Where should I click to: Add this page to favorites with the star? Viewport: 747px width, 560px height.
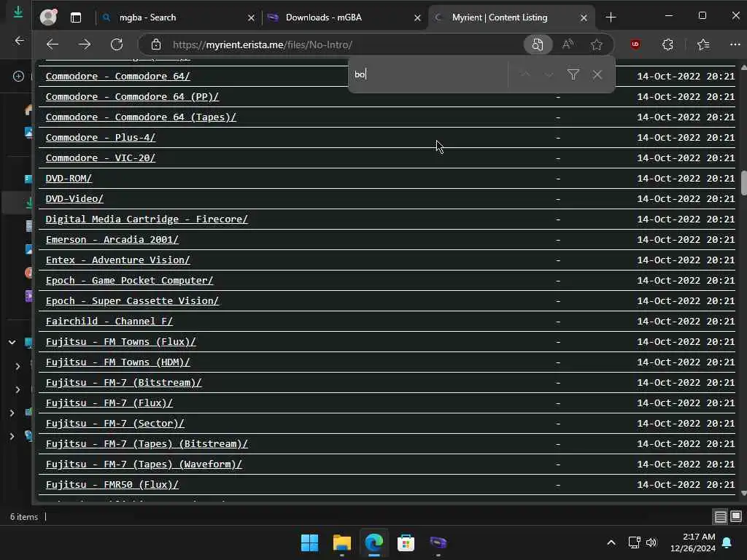[x=597, y=44]
